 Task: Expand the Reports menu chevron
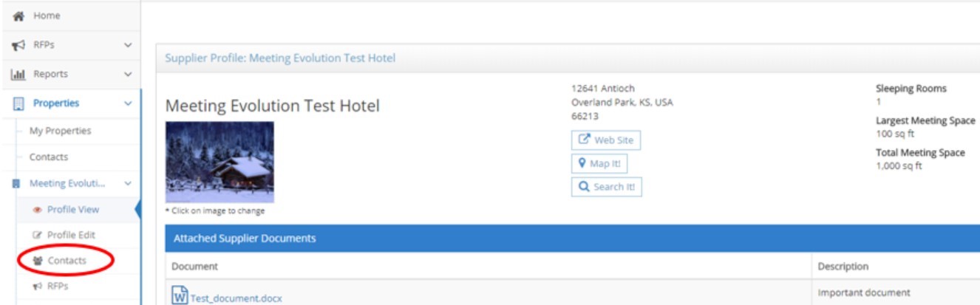pos(129,73)
